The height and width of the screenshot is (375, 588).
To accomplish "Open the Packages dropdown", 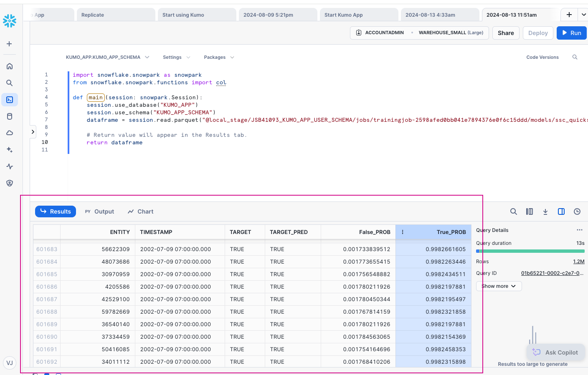I will (x=219, y=57).
